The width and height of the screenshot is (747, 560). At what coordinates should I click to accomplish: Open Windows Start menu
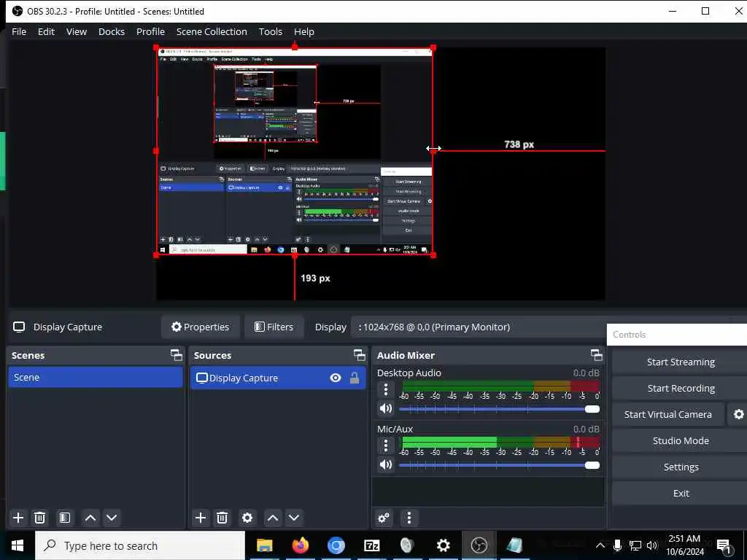[x=18, y=545]
